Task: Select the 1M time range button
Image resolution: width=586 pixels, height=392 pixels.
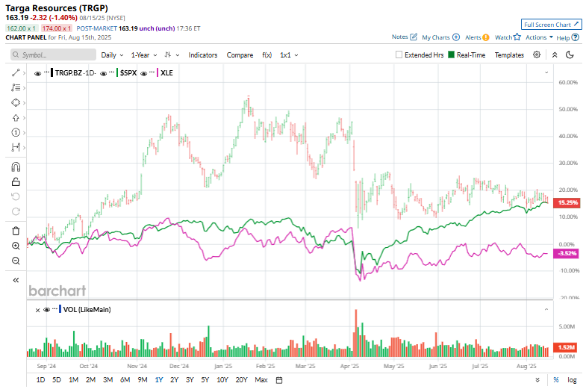Action: pyautogui.click(x=73, y=380)
